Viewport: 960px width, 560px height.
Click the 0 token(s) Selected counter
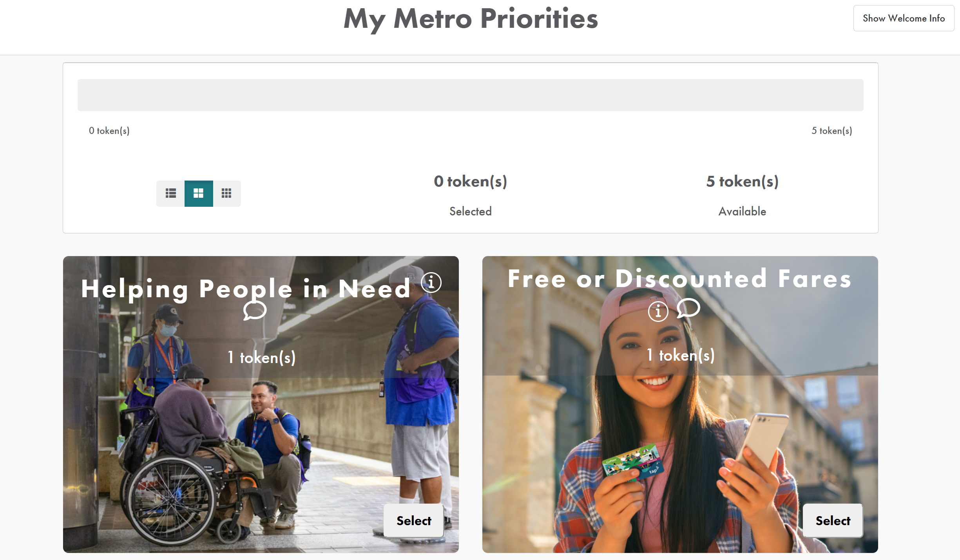click(x=470, y=182)
